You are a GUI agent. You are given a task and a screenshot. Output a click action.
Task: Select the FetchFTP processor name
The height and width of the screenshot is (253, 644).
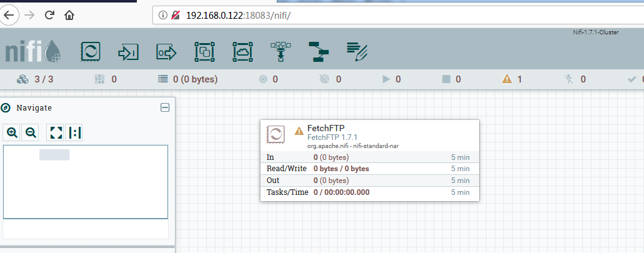(x=326, y=128)
